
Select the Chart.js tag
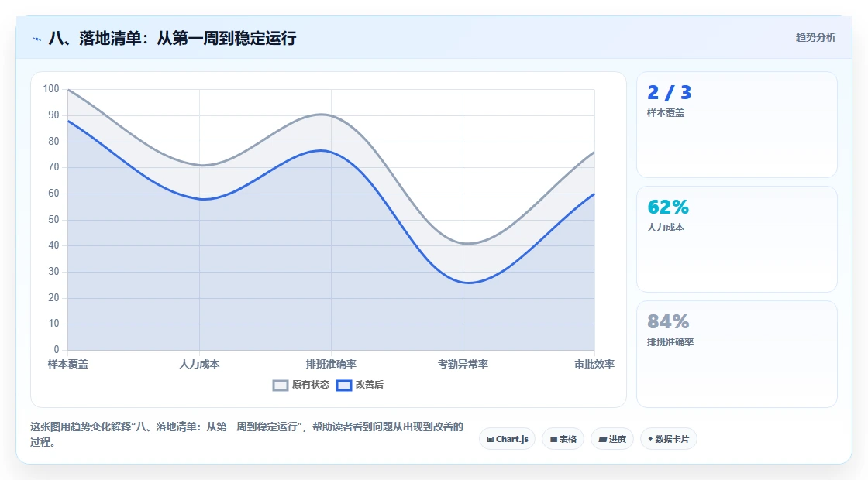[507, 439]
